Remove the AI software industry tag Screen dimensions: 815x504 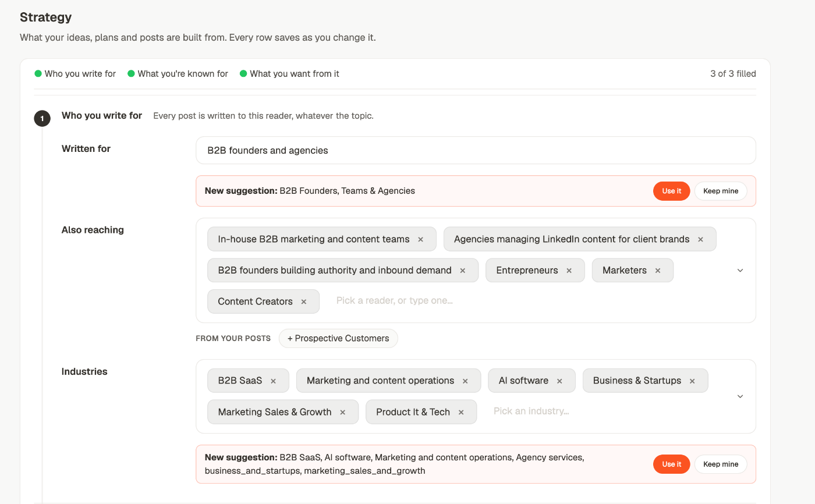pyautogui.click(x=559, y=381)
